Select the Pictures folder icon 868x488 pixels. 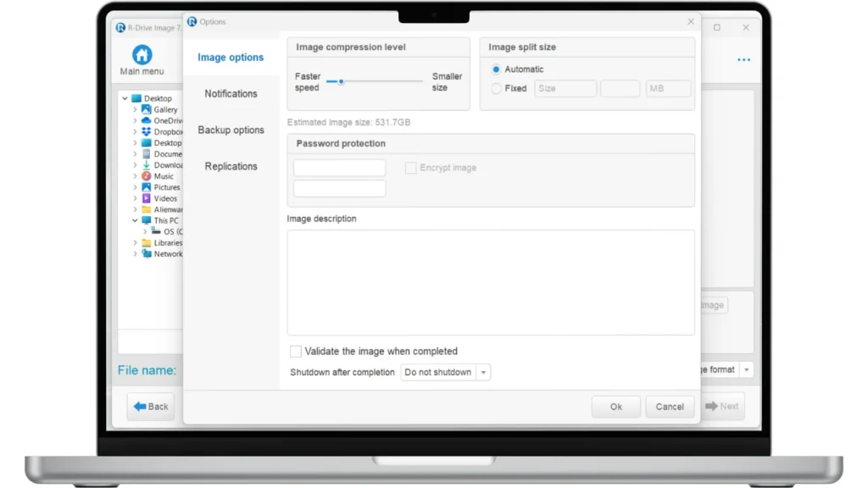pyautogui.click(x=147, y=187)
